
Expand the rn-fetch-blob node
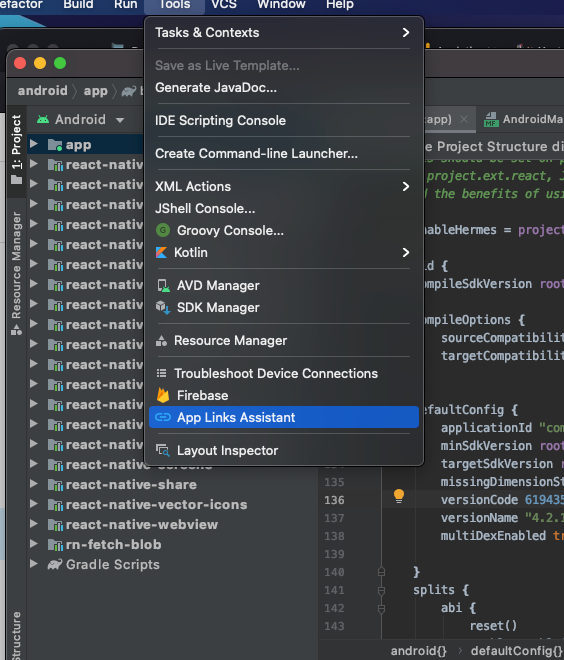pyautogui.click(x=34, y=544)
